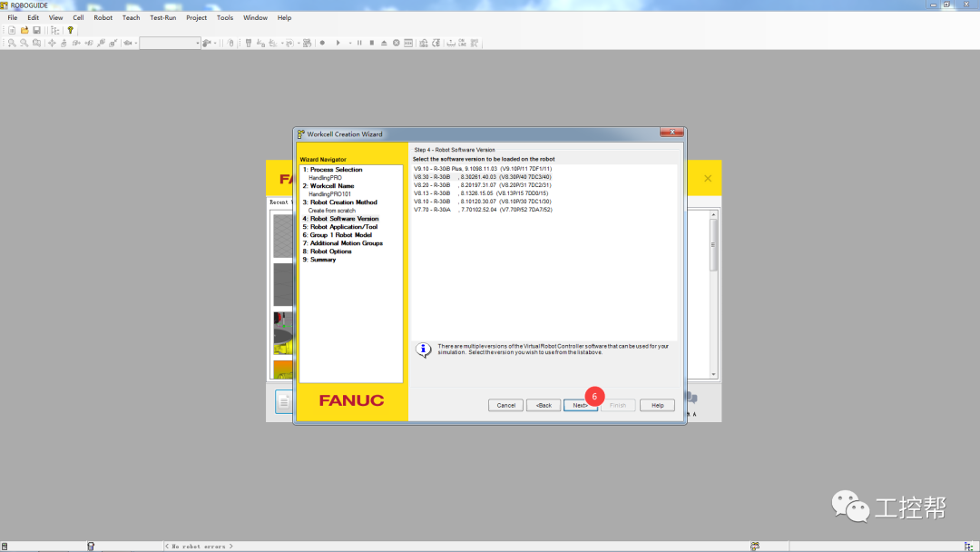980x552 pixels.
Task: Click the paperclip attach toolbar icon
Action: pos(230,44)
